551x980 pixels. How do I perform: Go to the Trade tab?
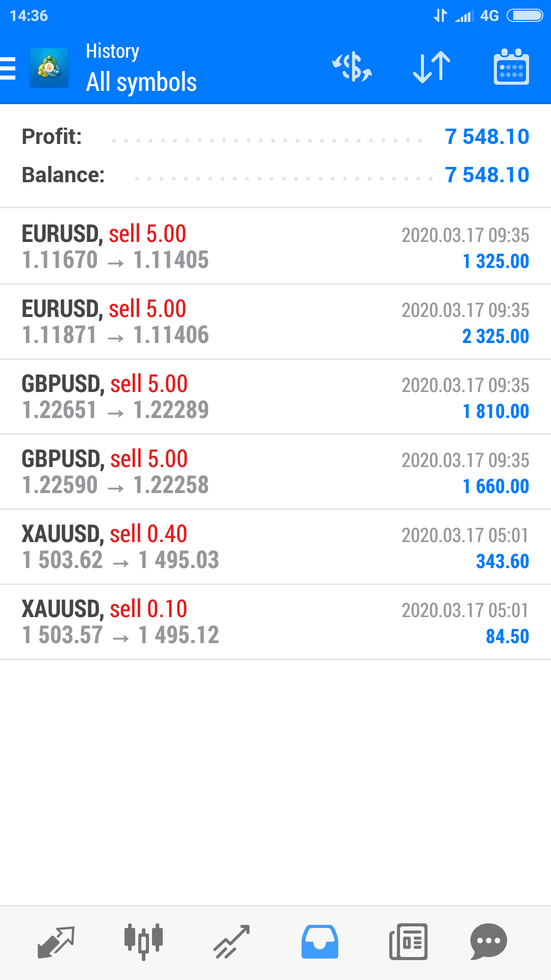pos(231,942)
